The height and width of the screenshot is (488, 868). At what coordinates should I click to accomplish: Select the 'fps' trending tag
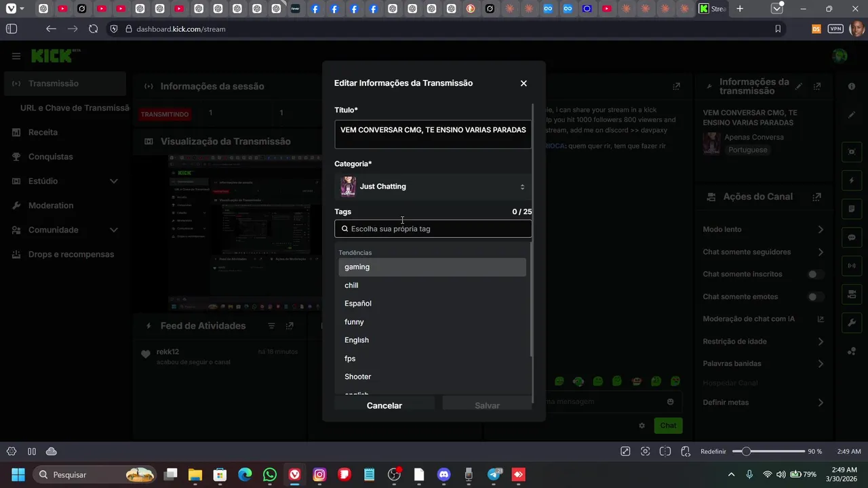[432, 359]
